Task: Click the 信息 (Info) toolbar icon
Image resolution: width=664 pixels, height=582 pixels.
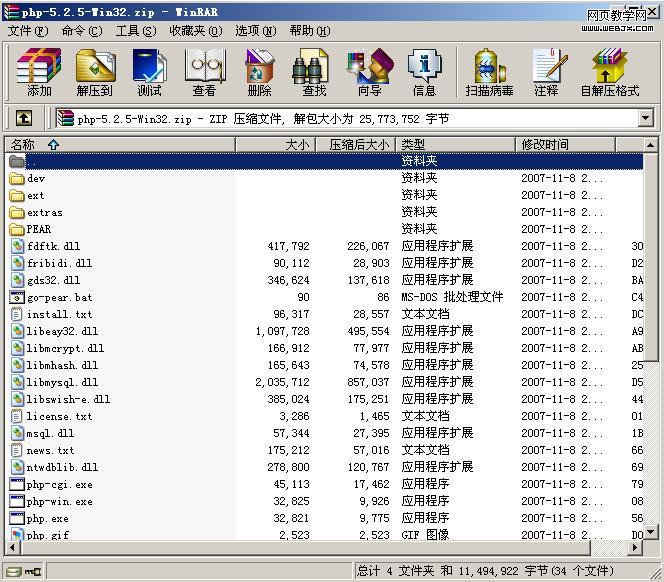Action: click(x=424, y=72)
